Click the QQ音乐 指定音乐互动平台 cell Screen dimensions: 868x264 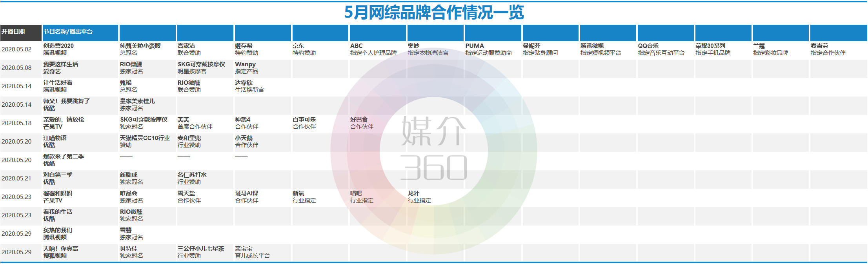[x=666, y=49]
